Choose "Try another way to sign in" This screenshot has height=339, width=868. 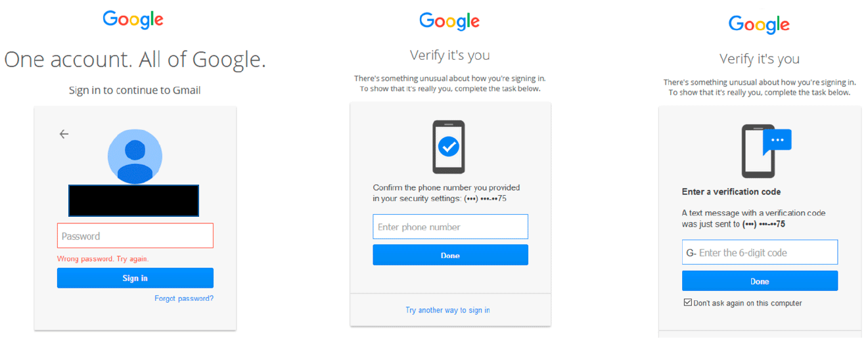point(447,310)
